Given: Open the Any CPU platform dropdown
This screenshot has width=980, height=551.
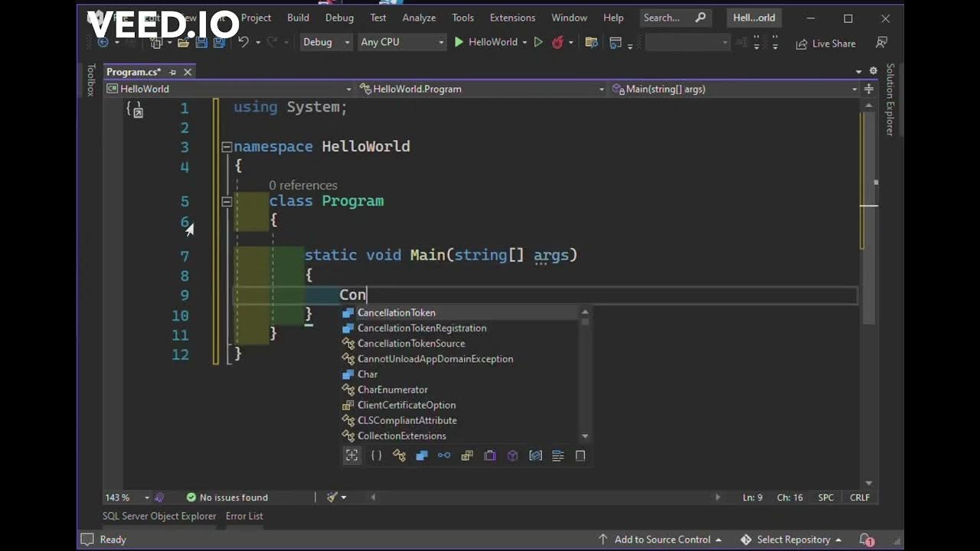Looking at the screenshot, I should tap(402, 42).
